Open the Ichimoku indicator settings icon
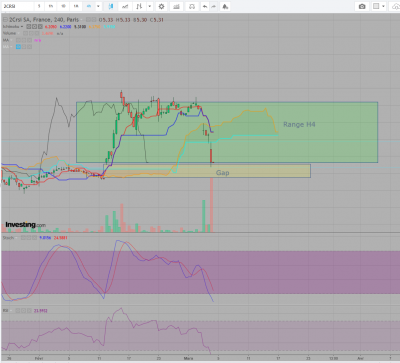400x363 pixels. pos(34,27)
